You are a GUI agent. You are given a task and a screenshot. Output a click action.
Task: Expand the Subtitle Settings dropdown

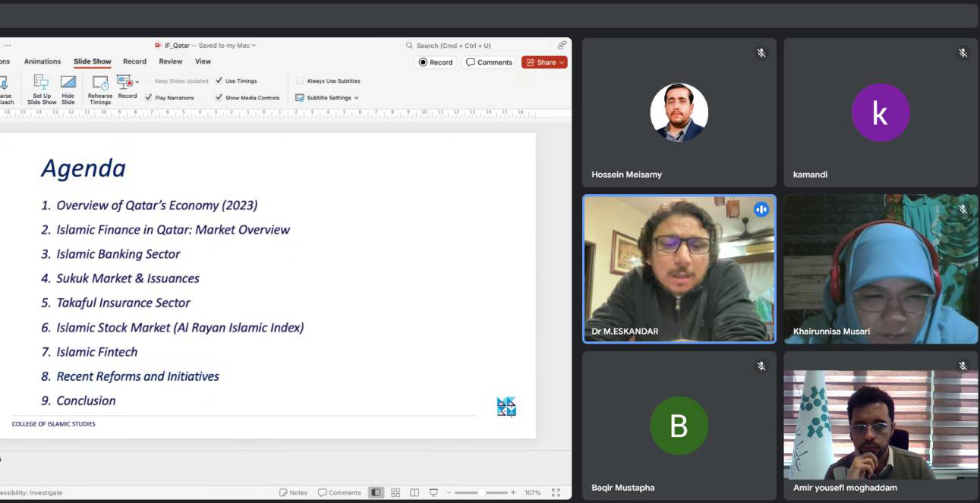click(327, 98)
